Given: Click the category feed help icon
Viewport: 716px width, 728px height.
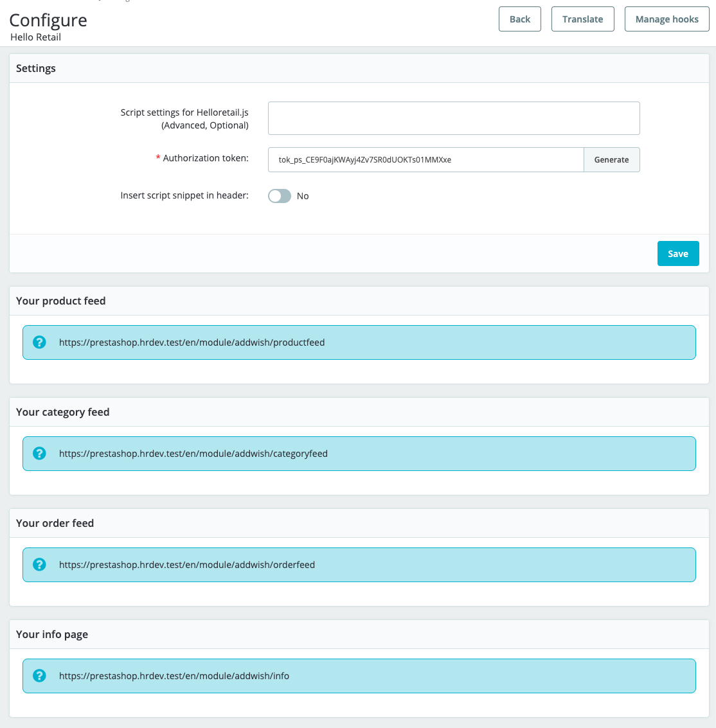Looking at the screenshot, I should tap(39, 454).
